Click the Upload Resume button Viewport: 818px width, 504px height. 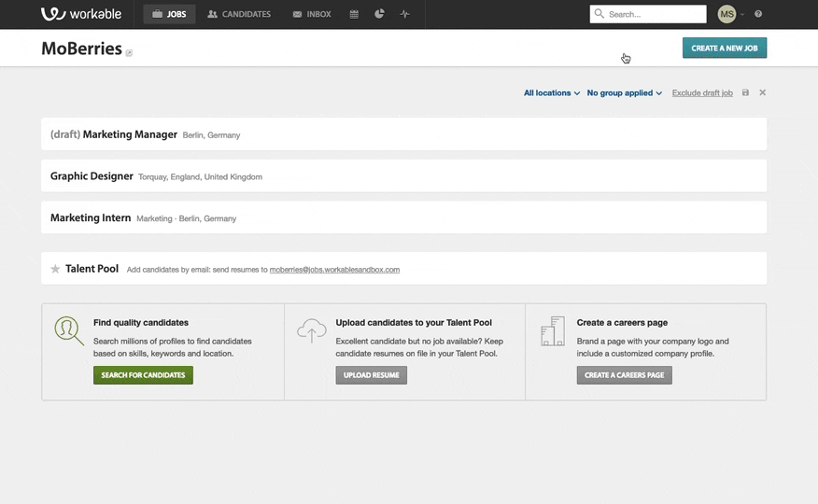click(x=372, y=375)
